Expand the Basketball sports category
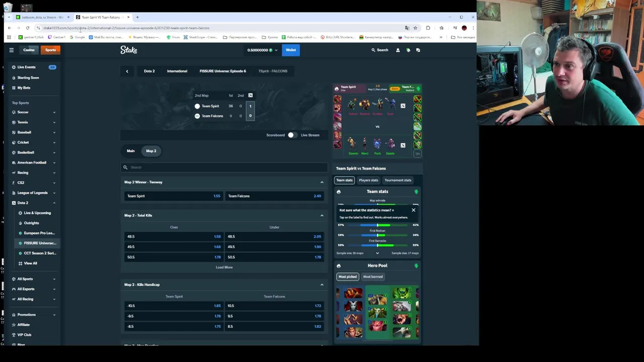The image size is (644, 362). coord(54,152)
